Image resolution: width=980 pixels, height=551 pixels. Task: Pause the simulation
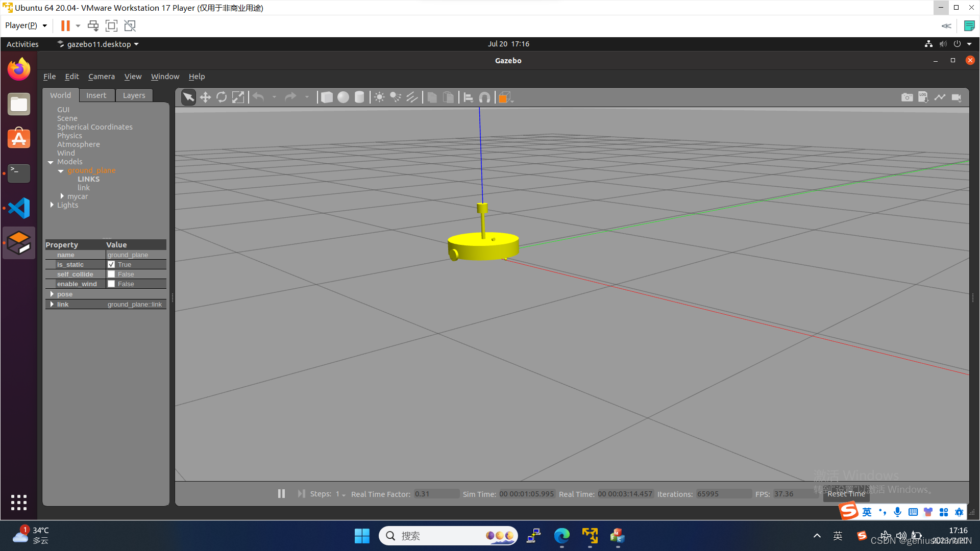(281, 494)
